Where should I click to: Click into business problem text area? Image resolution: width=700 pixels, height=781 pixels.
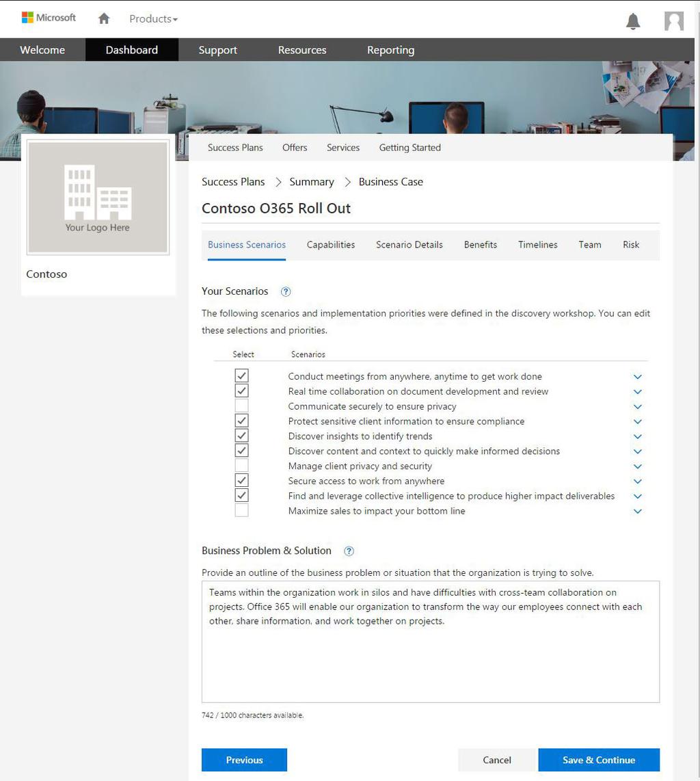[x=431, y=641]
